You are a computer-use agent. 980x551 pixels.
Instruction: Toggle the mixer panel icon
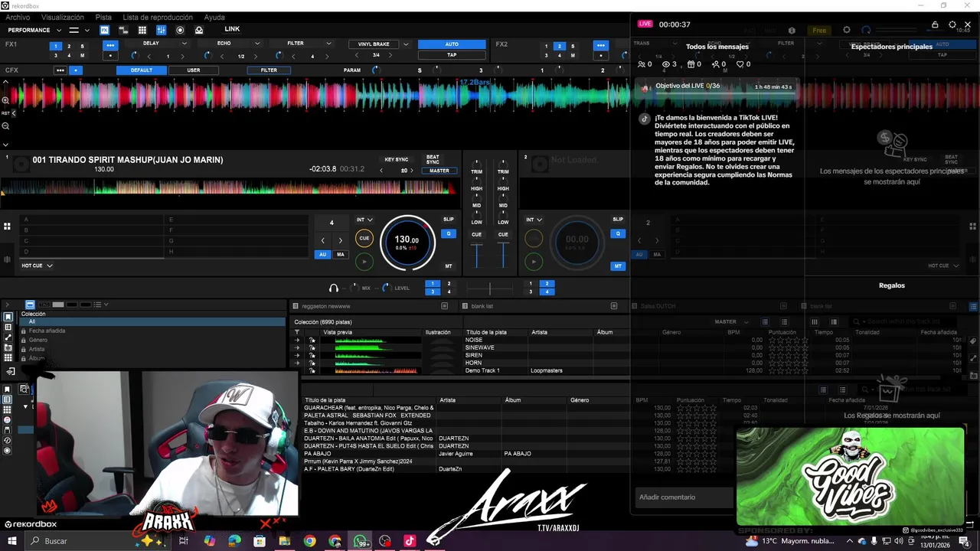click(x=161, y=30)
